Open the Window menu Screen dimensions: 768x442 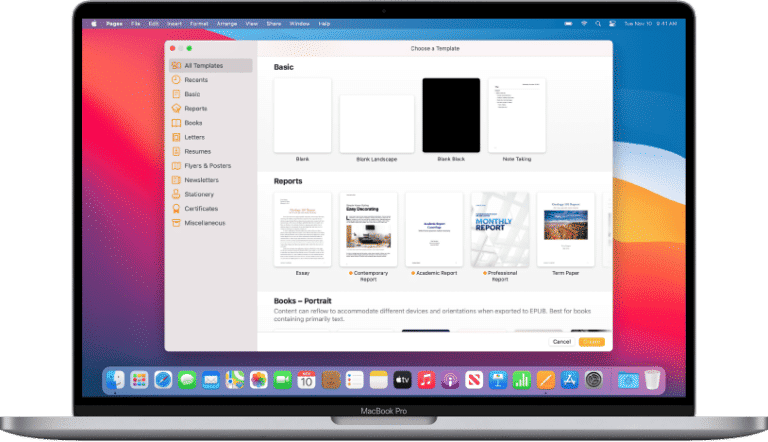(x=299, y=24)
